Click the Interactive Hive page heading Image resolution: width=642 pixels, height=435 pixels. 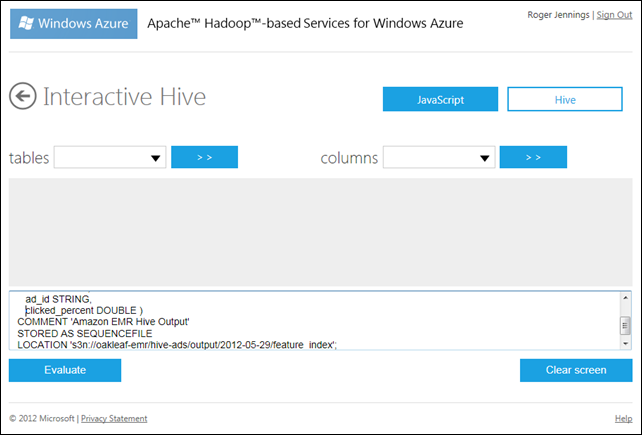click(x=124, y=97)
